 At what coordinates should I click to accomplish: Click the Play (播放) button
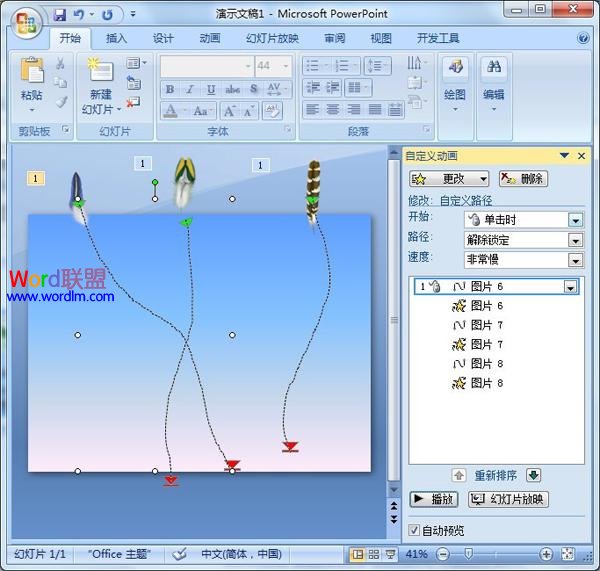[434, 500]
